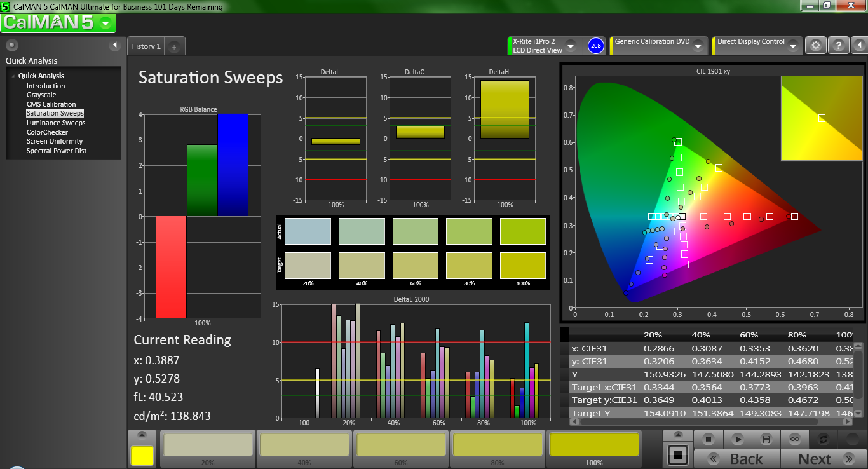The height and width of the screenshot is (469, 868).
Task: Collapse the left workflow panel with the arrow
Action: (115, 45)
